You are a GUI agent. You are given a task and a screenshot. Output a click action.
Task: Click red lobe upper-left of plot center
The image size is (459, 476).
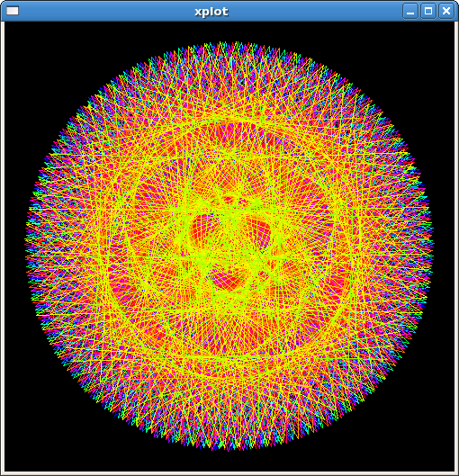click(x=201, y=229)
